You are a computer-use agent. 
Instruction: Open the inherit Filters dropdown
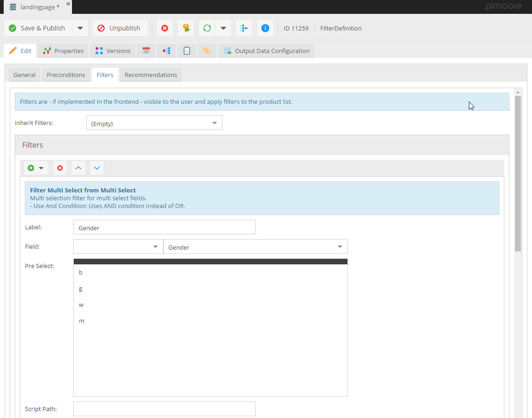214,123
